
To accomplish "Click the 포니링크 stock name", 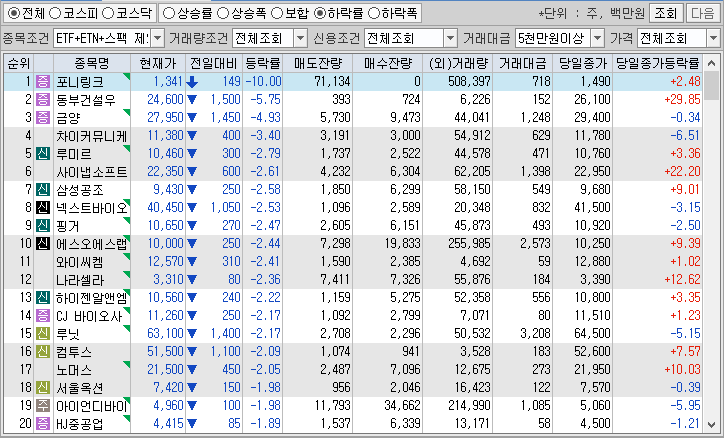I will pos(79,82).
